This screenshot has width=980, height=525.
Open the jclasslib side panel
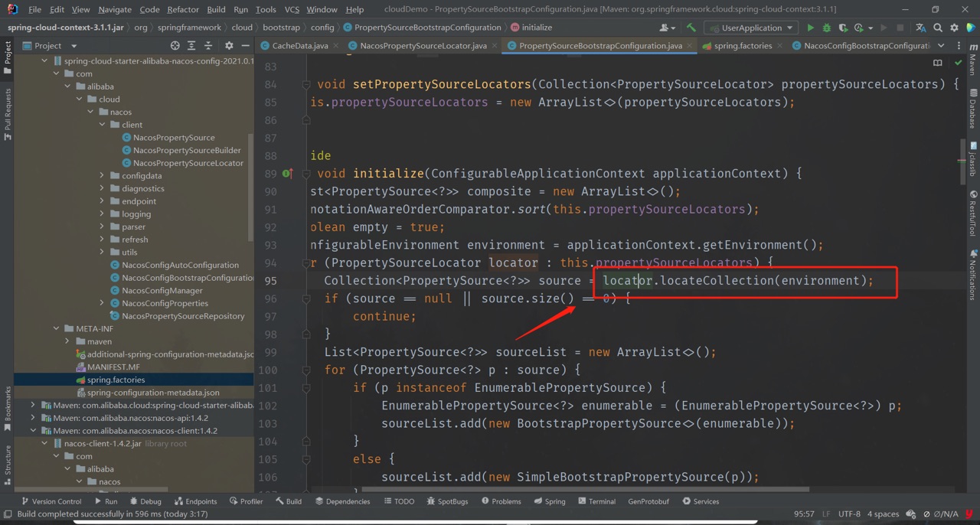click(x=972, y=159)
